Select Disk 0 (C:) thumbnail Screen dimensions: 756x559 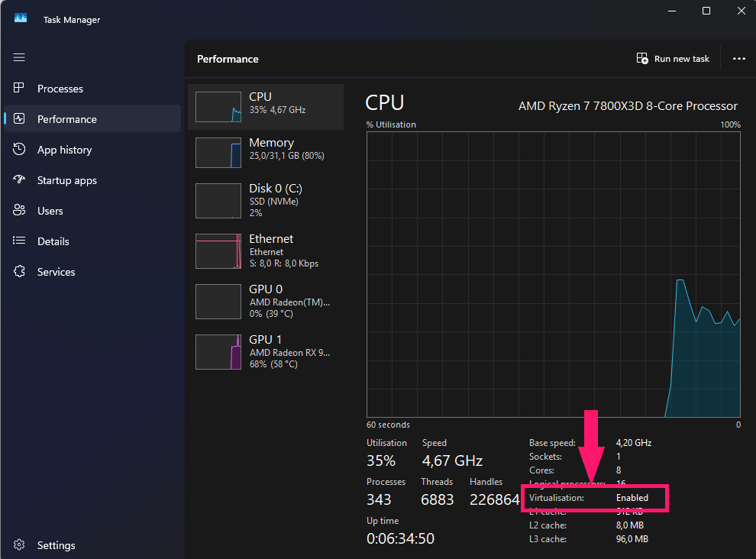click(218, 201)
